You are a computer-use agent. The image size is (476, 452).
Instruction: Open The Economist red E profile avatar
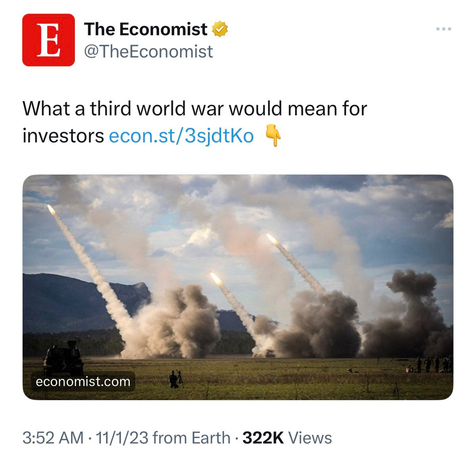(48, 40)
